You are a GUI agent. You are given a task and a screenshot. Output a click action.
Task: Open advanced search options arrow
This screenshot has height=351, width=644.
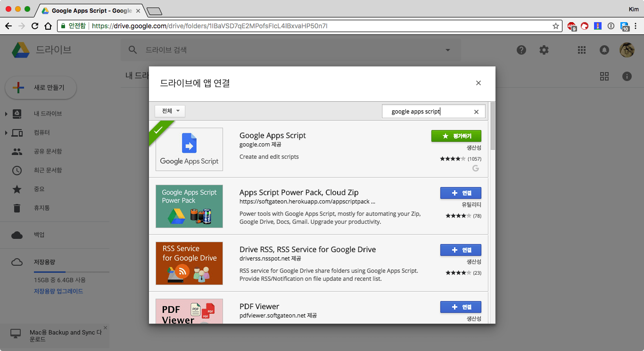click(447, 49)
